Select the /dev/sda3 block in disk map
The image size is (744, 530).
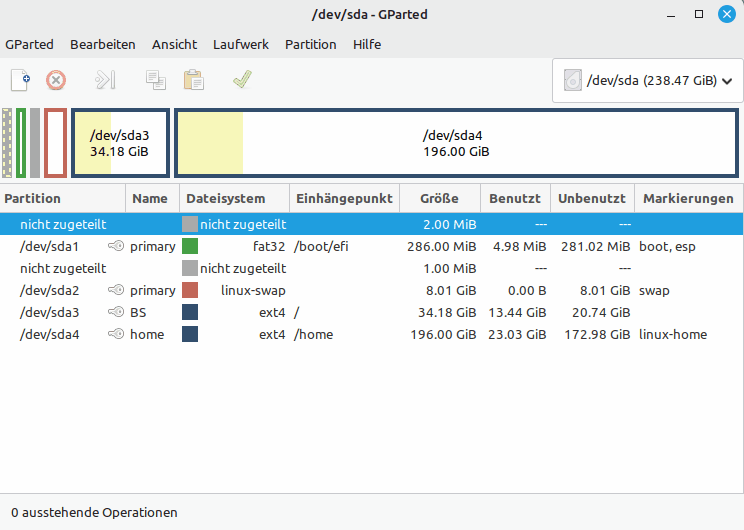click(x=119, y=144)
